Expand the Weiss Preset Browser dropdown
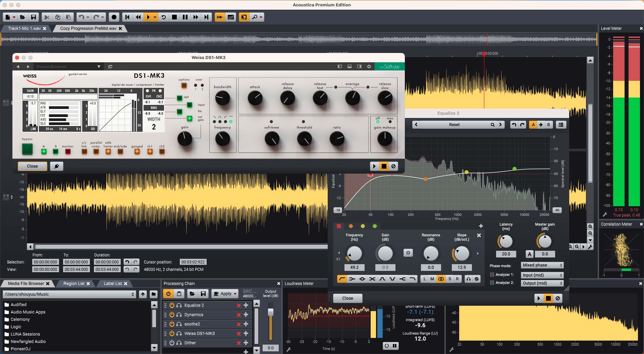Screen dimensions: 644x354 click(99, 67)
